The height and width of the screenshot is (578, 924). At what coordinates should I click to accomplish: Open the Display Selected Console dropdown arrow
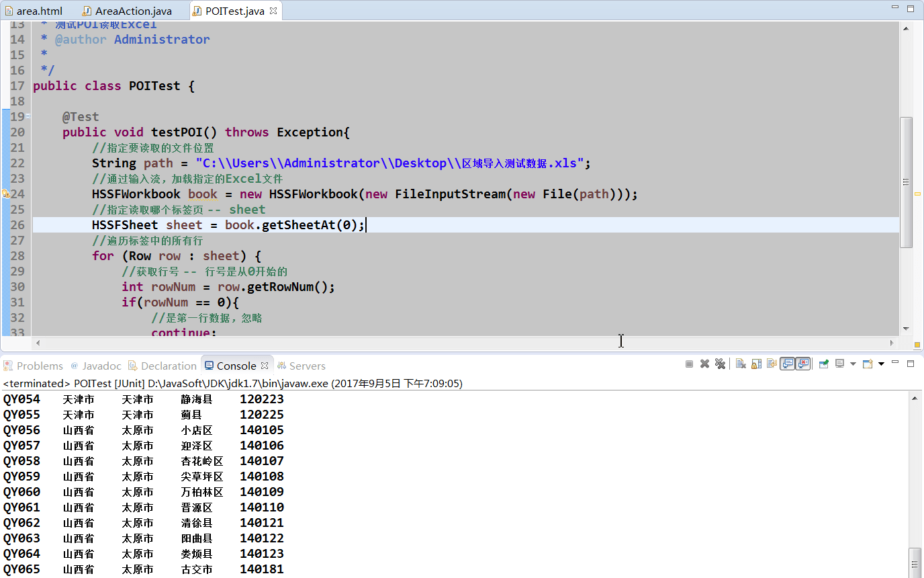click(x=852, y=363)
